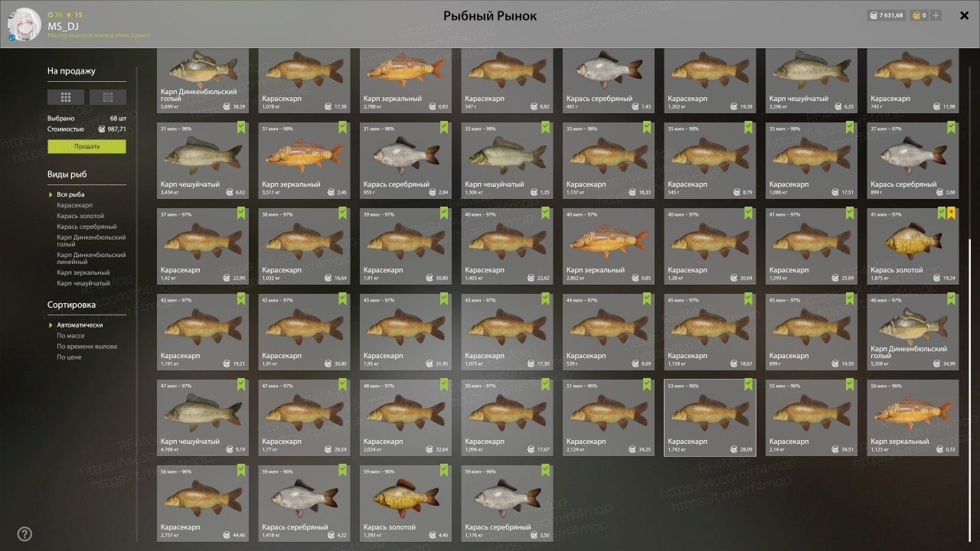Choose the Карп Динкенбюльский линейный filter
980x551 pixels.
tap(91, 259)
